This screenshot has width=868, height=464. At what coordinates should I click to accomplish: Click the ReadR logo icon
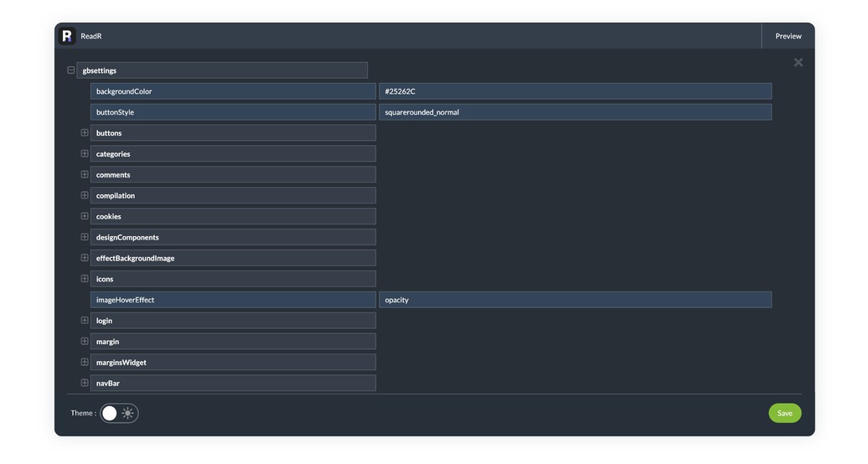(67, 36)
